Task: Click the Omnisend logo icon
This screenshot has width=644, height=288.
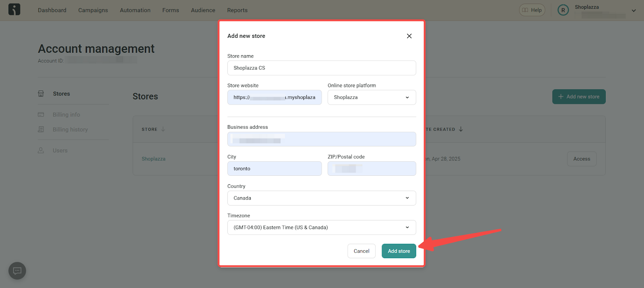Action: (14, 10)
